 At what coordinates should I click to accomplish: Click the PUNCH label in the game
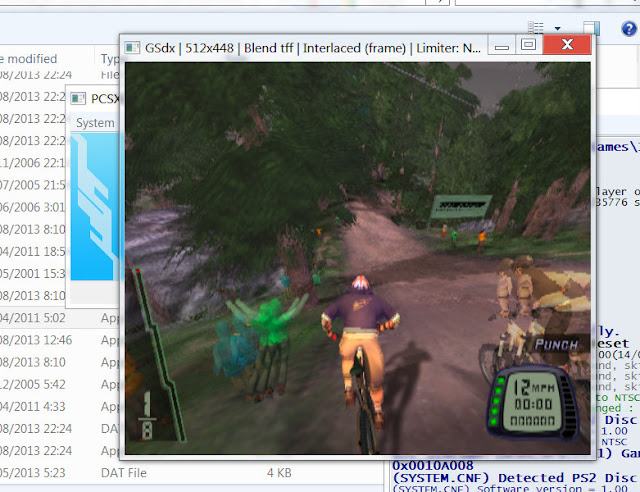click(x=556, y=345)
